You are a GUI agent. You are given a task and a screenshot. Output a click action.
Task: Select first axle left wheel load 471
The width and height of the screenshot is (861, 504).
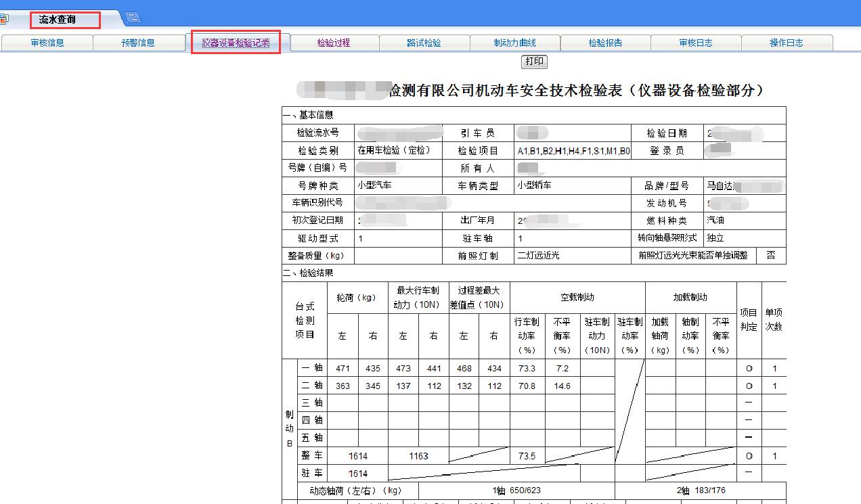(x=343, y=369)
